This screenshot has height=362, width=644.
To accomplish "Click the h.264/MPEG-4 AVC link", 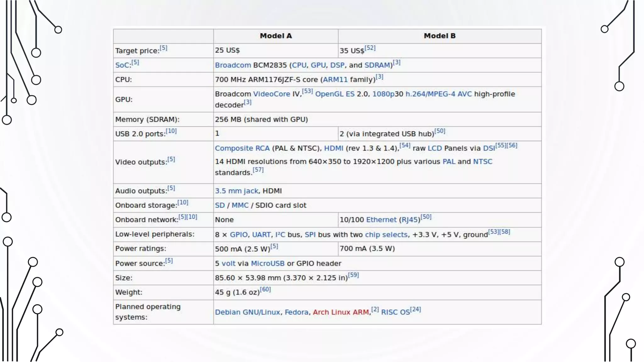I will [x=439, y=94].
